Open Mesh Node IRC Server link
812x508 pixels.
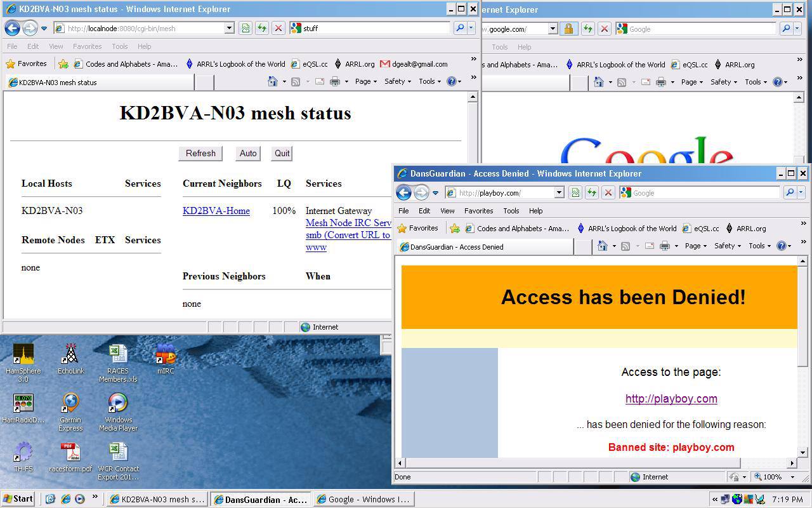point(348,223)
